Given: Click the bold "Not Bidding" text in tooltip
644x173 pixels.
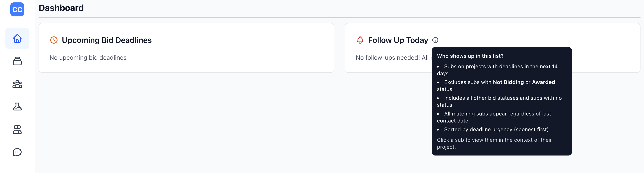Looking at the screenshot, I should 508,82.
